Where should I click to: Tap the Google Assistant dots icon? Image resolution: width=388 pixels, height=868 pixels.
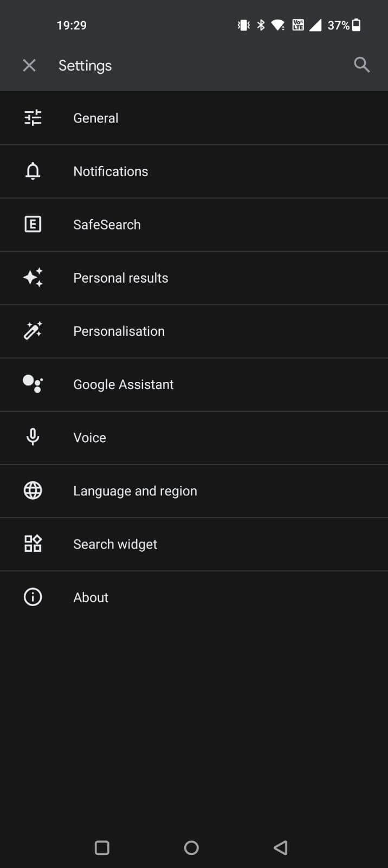[x=33, y=384]
